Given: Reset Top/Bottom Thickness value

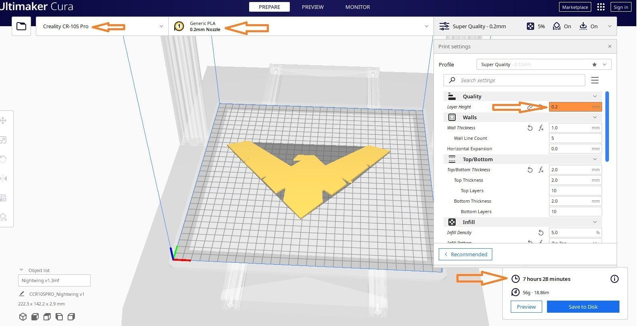Looking at the screenshot, I should click(530, 170).
